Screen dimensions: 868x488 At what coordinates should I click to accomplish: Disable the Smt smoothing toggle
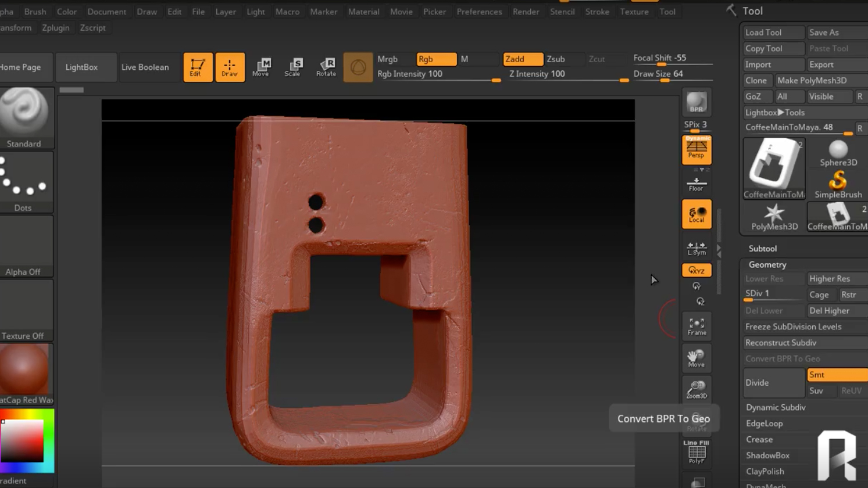[836, 375]
